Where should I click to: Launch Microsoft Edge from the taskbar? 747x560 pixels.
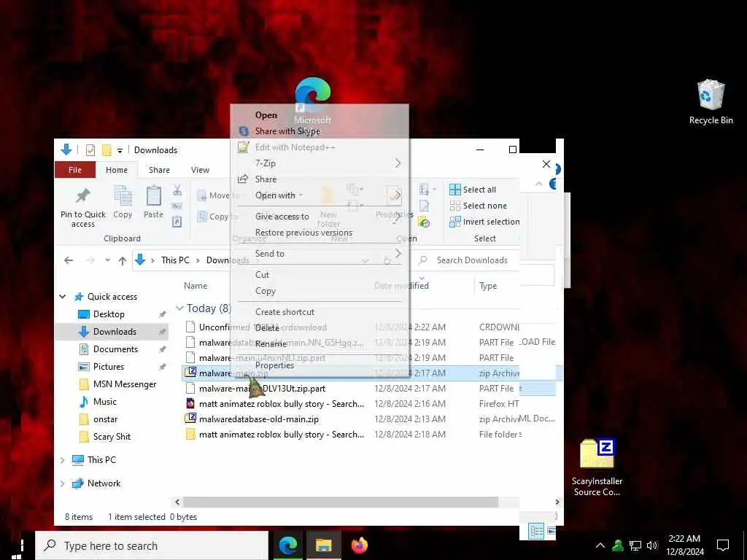pyautogui.click(x=287, y=545)
